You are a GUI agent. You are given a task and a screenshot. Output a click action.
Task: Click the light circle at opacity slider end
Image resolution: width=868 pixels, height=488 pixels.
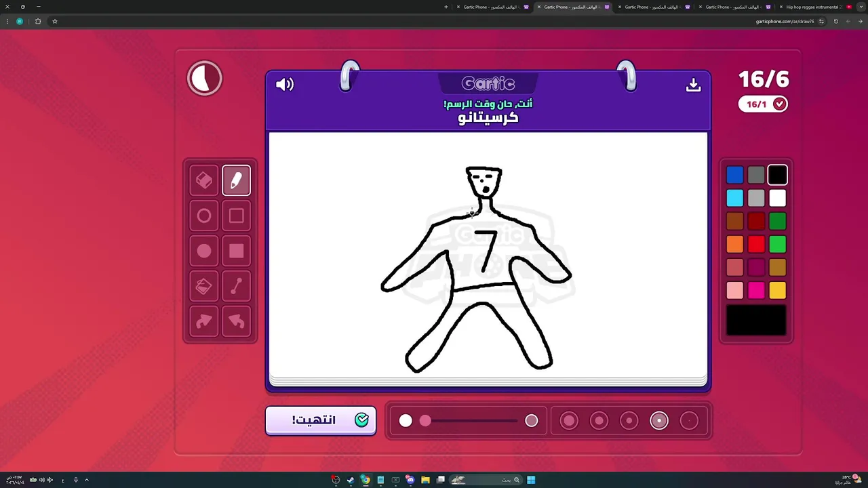(x=532, y=421)
